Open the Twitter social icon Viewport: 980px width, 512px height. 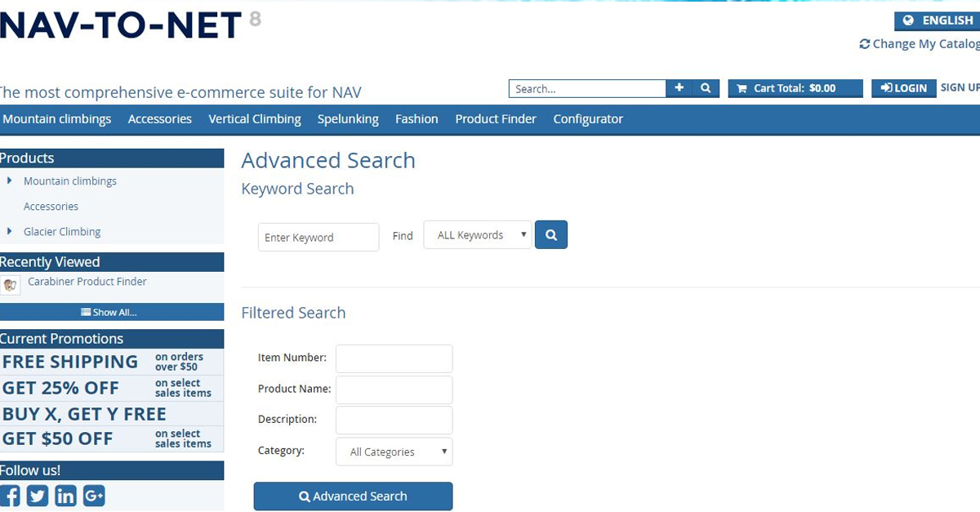38,496
